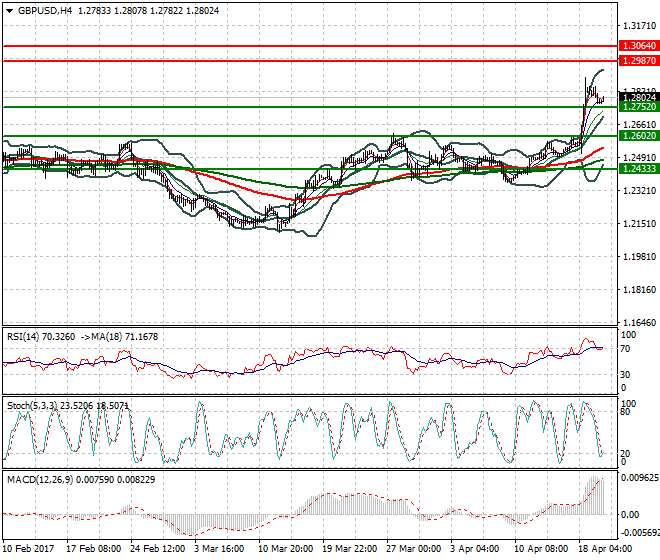Select the 1.27520 green support price label

[x=639, y=107]
